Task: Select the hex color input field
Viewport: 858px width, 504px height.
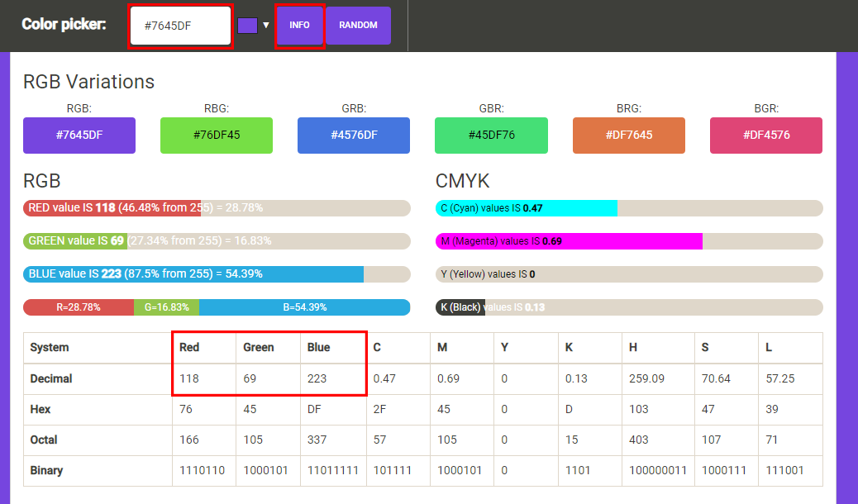Action: [x=180, y=26]
